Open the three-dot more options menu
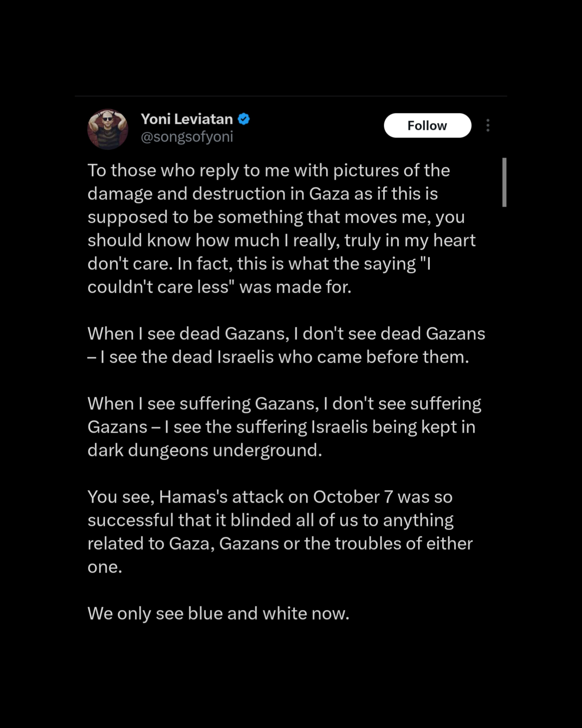 (488, 125)
